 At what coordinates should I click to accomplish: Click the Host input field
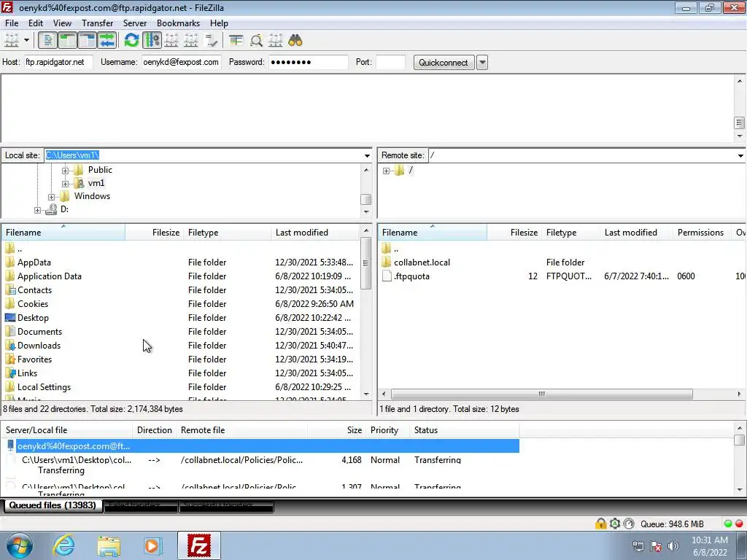(x=58, y=62)
